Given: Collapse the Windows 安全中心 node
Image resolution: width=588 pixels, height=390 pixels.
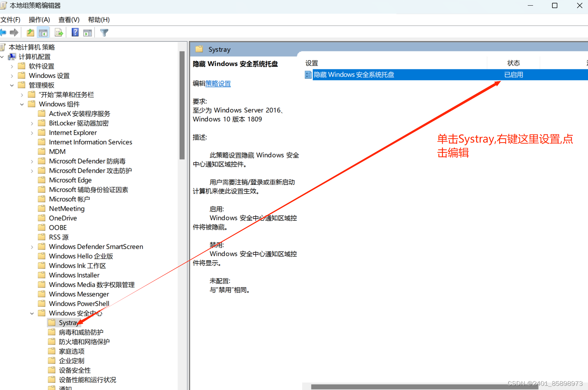Looking at the screenshot, I should [x=32, y=313].
